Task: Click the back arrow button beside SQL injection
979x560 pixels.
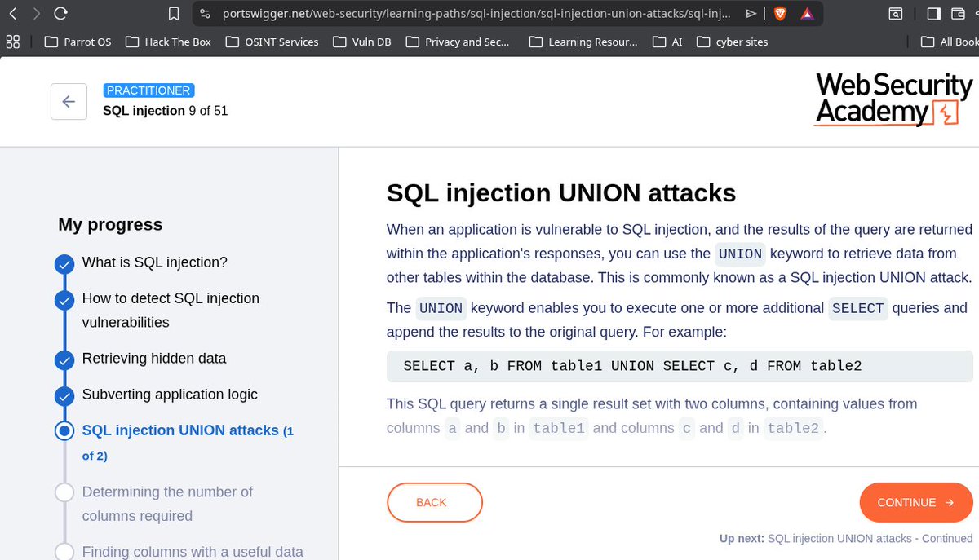Action: (x=69, y=102)
